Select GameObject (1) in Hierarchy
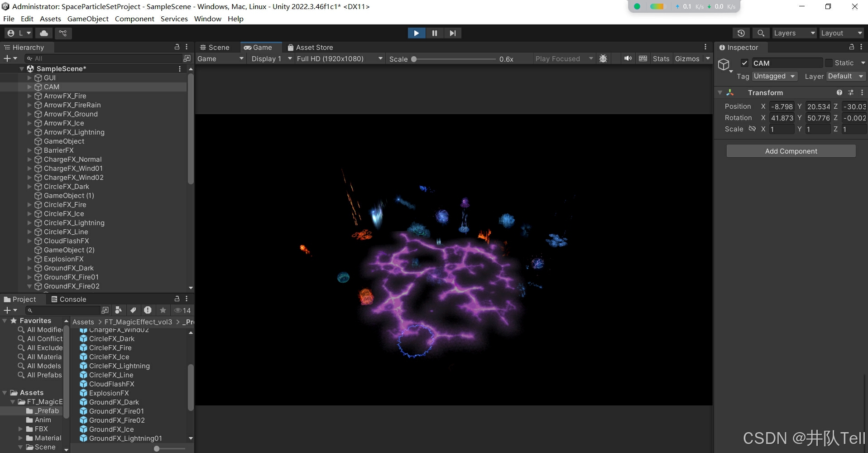Screen dimensions: 868x453 click(69, 196)
